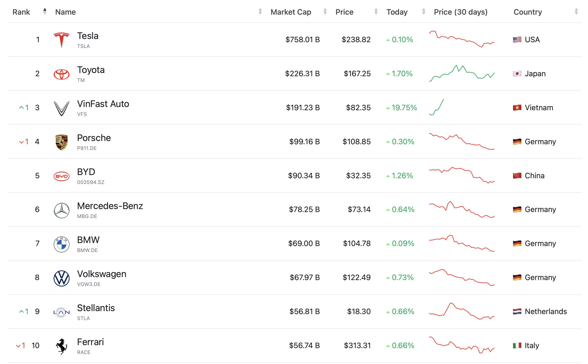
Task: Click the China flag icon
Action: click(x=517, y=176)
